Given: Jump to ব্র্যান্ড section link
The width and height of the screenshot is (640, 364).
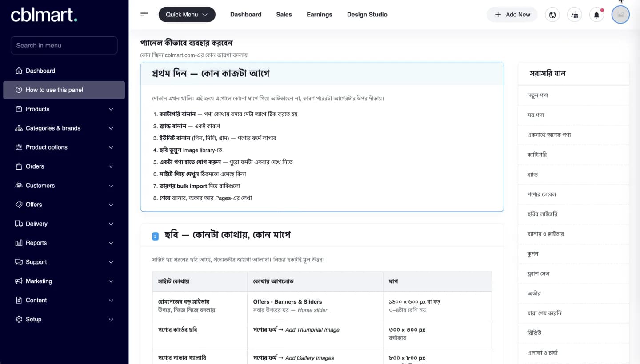Looking at the screenshot, I should tap(573, 174).
